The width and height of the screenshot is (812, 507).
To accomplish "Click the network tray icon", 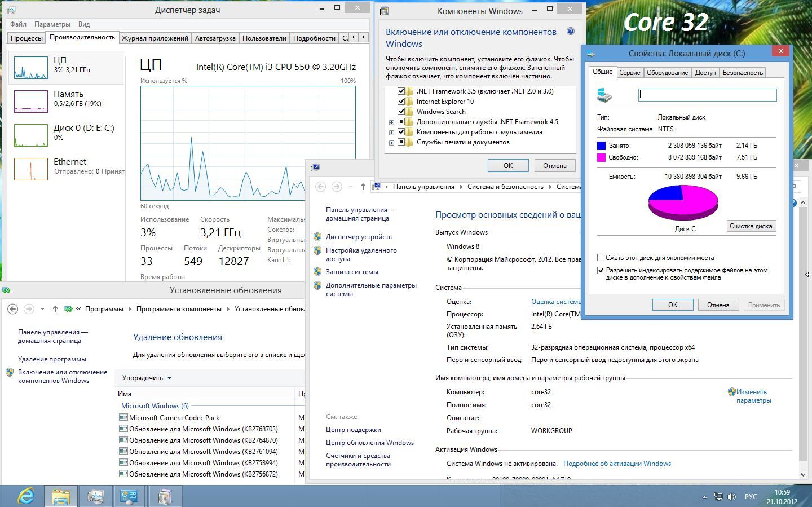I will tap(718, 497).
